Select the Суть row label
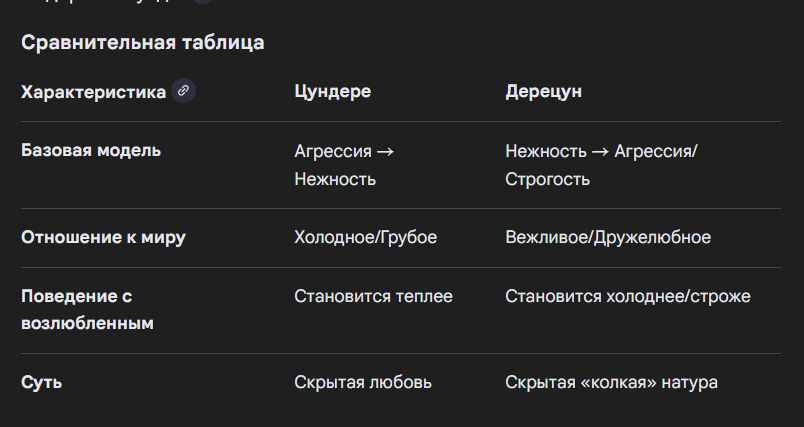804x427 pixels. click(x=42, y=382)
